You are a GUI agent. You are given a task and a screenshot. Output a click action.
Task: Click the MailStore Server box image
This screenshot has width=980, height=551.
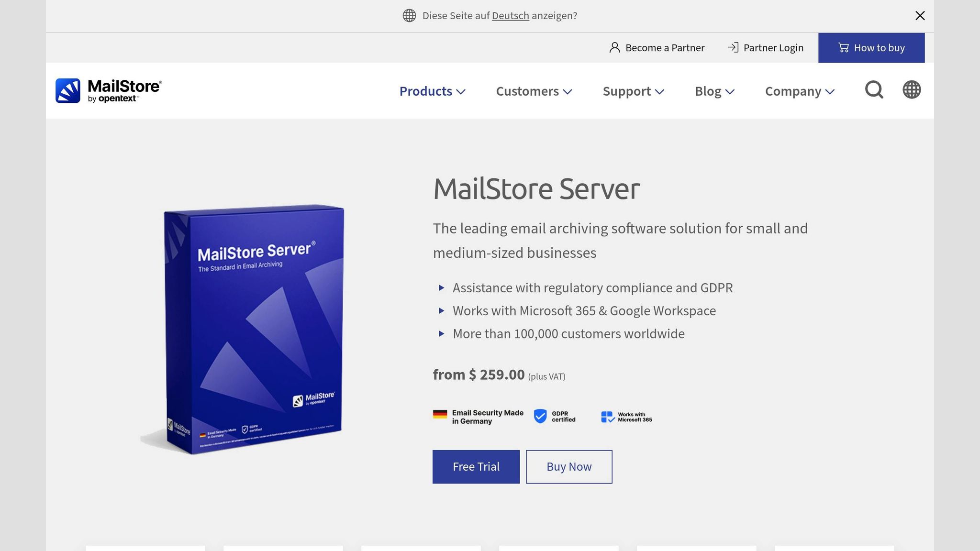243,330
